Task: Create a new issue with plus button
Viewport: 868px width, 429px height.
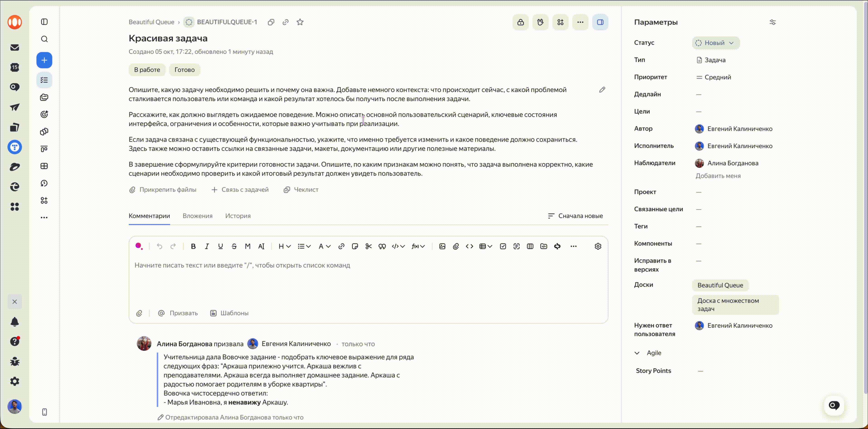Action: click(x=44, y=60)
